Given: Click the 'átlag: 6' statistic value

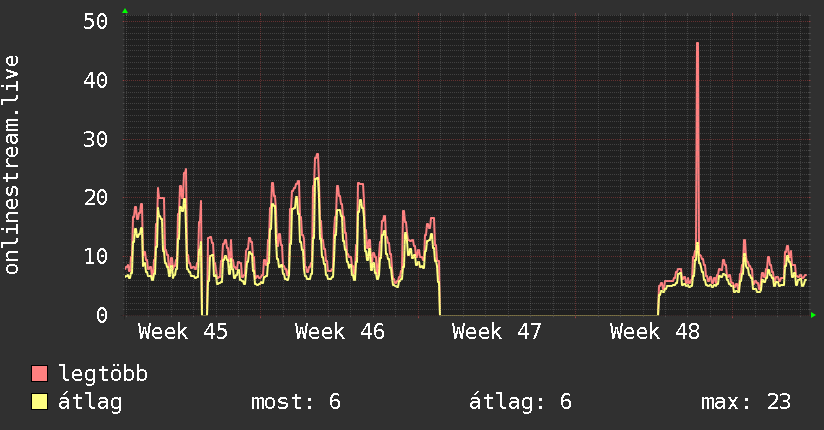Looking at the screenshot, I should 520,402.
